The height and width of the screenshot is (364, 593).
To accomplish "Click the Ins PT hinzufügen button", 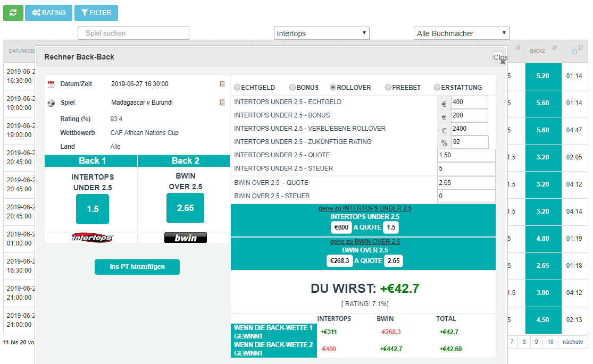I will tap(137, 267).
